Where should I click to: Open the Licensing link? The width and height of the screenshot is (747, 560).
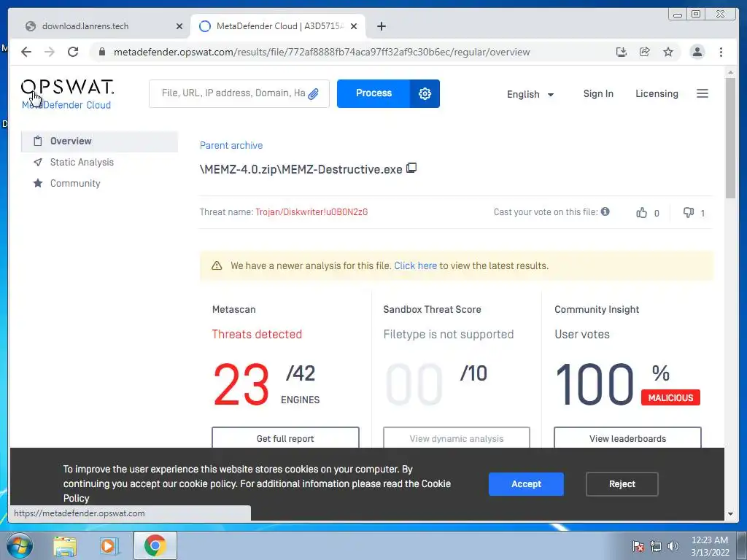pos(657,94)
